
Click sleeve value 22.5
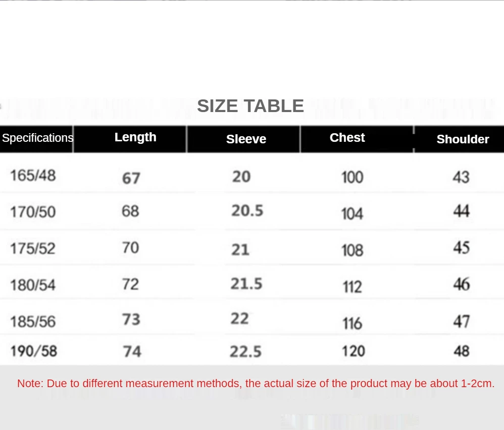coord(245,352)
